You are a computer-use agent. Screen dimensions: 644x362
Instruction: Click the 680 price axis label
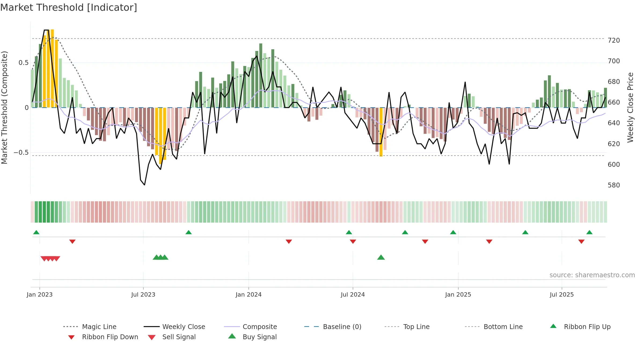point(614,82)
